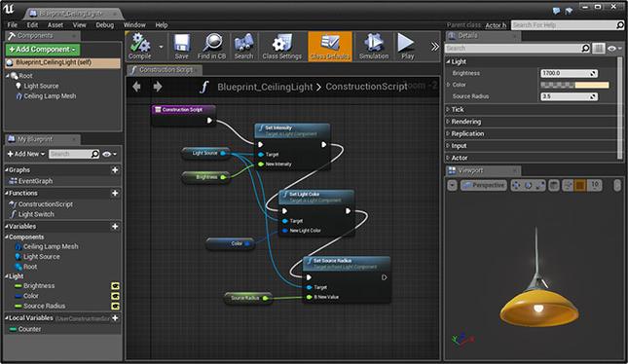Open the View menu
Viewport: 628px width, 364px height.
click(79, 25)
